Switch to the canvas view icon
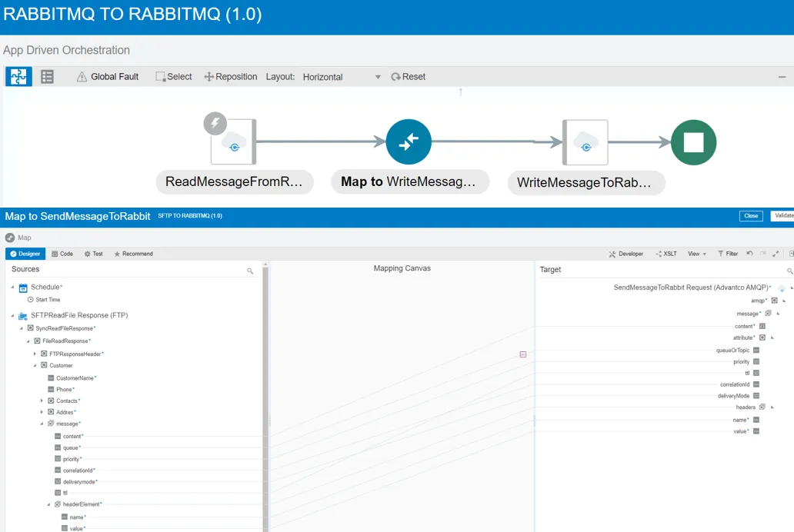794x532 pixels. pyautogui.click(x=18, y=76)
